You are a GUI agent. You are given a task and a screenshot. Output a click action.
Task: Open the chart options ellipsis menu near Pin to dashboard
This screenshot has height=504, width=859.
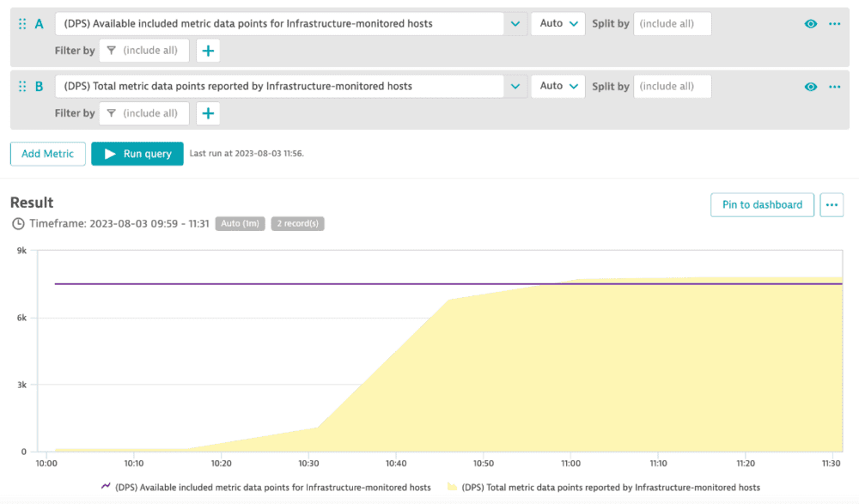(832, 204)
